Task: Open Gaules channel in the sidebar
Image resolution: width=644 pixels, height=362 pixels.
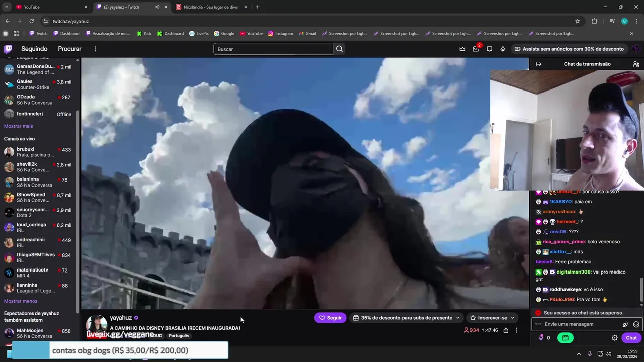Action: (38, 84)
